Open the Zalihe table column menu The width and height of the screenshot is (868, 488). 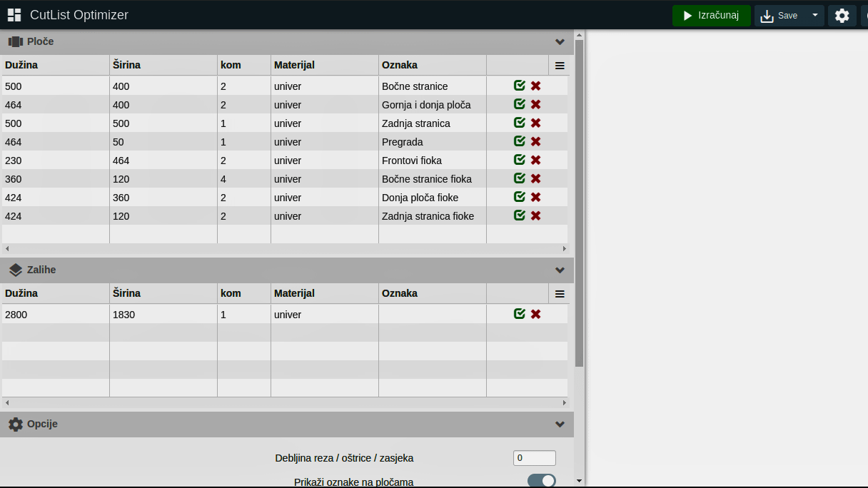(x=560, y=294)
